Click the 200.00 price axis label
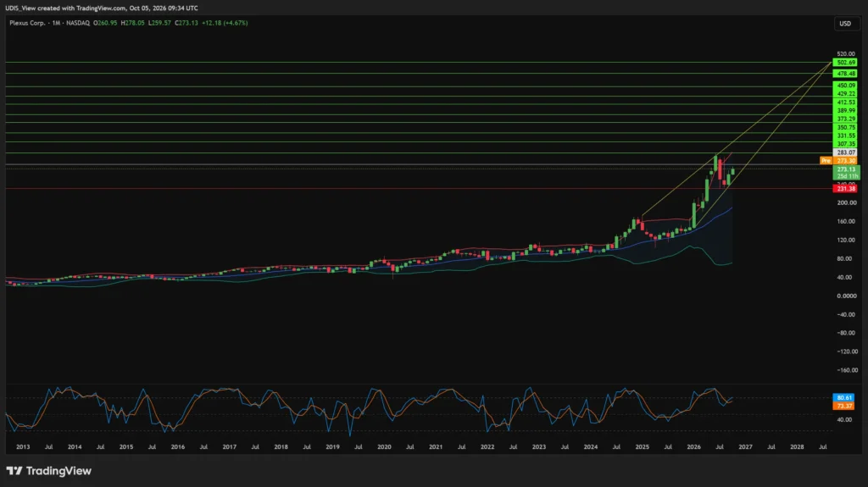 pos(846,203)
